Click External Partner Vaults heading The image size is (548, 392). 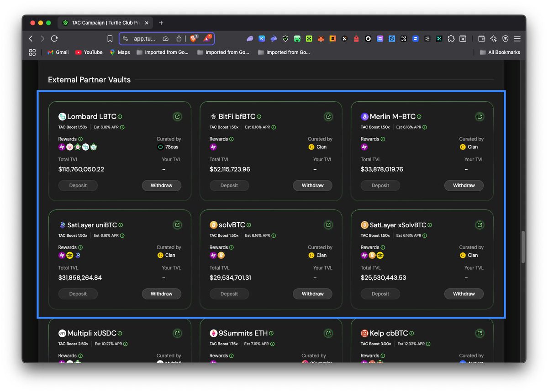click(x=90, y=80)
